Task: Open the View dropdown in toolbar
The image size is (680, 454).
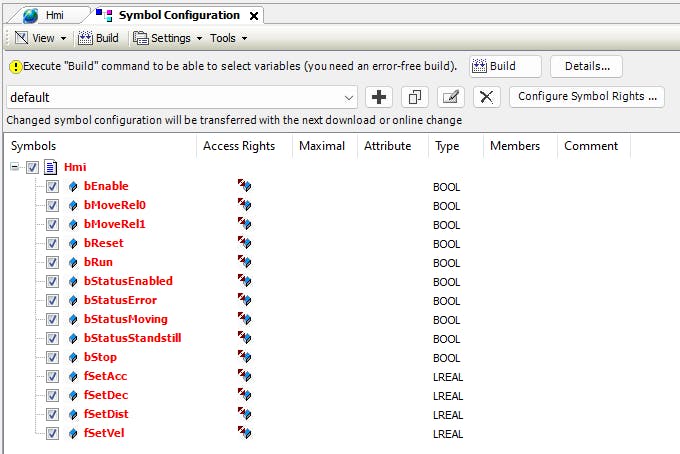Action: pyautogui.click(x=41, y=38)
